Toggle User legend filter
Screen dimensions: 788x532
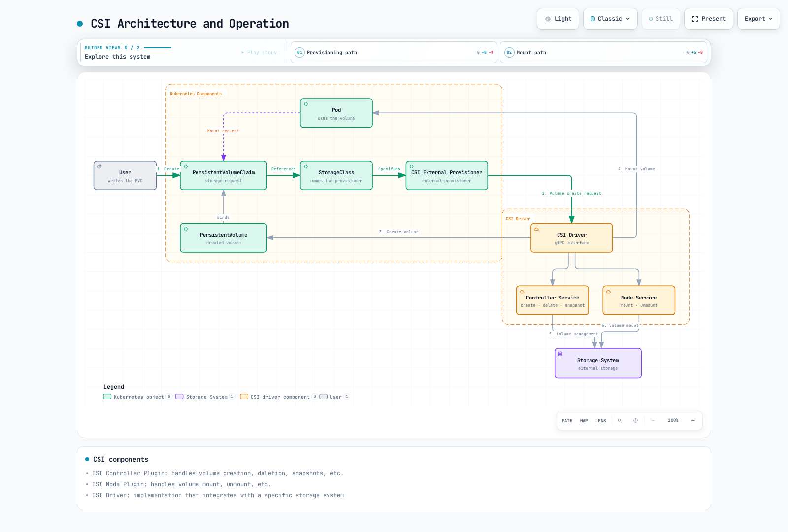[334, 397]
